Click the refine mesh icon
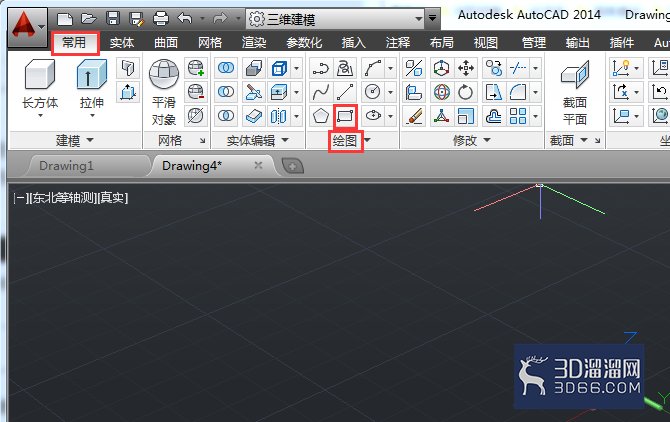This screenshot has height=422, width=670. tap(196, 116)
